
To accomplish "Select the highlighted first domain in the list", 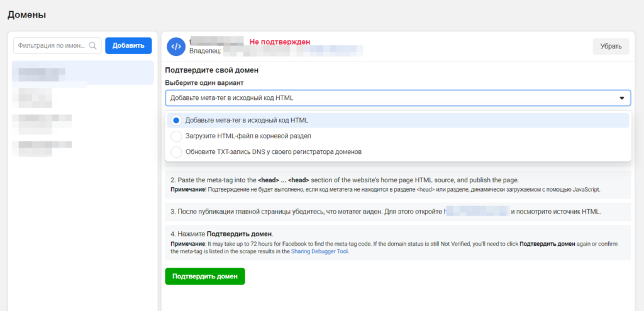I will click(x=82, y=73).
